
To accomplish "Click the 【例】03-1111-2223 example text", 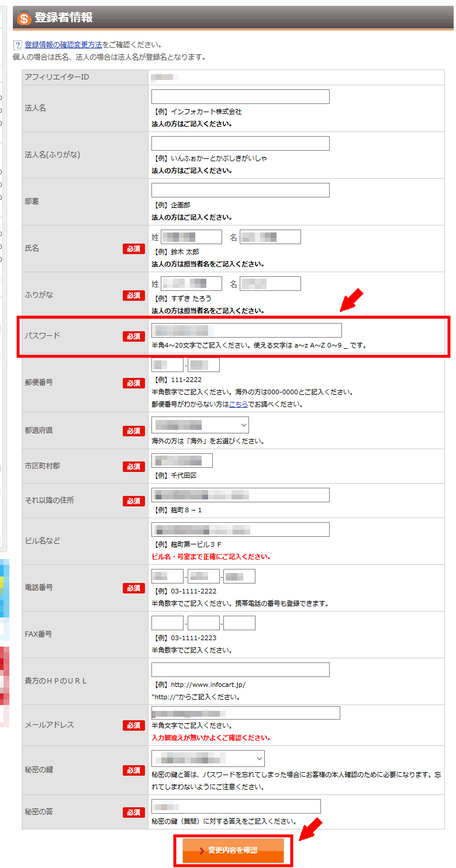I will (184, 638).
